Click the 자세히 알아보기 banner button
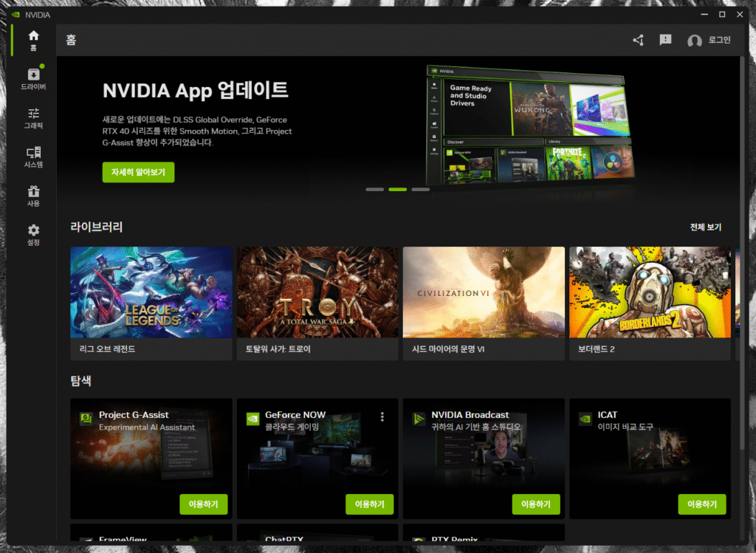 tap(138, 172)
